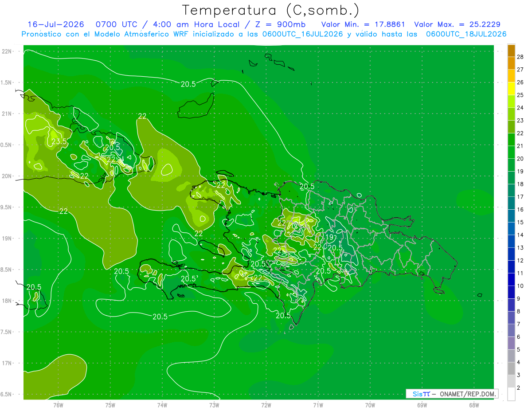This screenshot has width=532, height=411.
Task: Select the date '16-Jul-2026' in the header
Action: [56, 24]
